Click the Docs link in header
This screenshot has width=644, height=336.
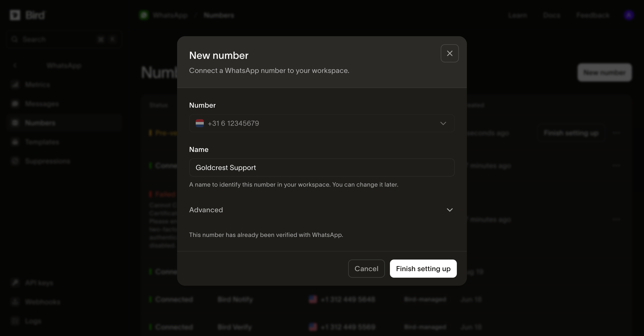(x=551, y=15)
